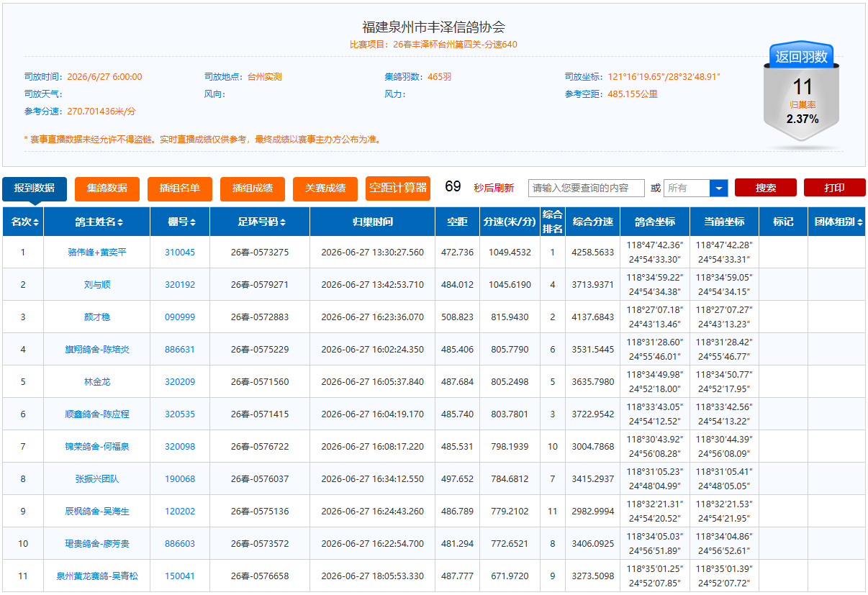Open the 插组名单 tab
Screen dimensions: 868x595
(180, 189)
